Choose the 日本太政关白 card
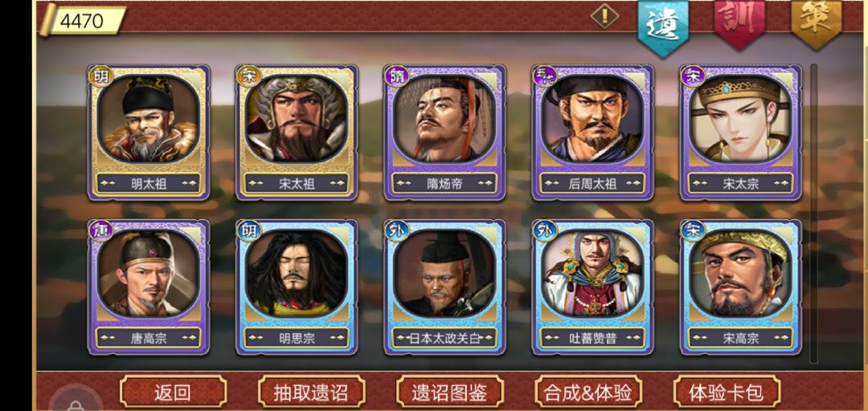Image resolution: width=868 pixels, height=411 pixels. pos(444,287)
